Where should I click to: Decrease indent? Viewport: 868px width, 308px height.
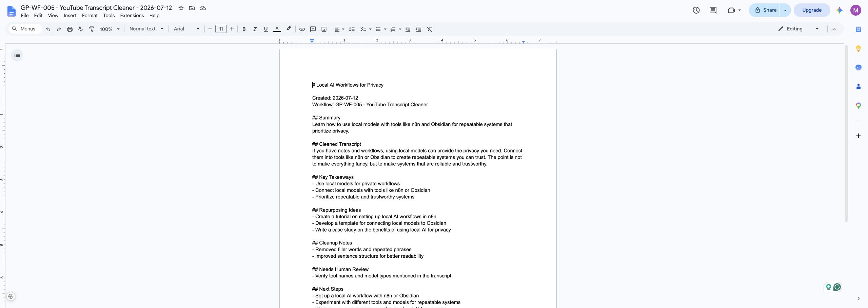[408, 29]
